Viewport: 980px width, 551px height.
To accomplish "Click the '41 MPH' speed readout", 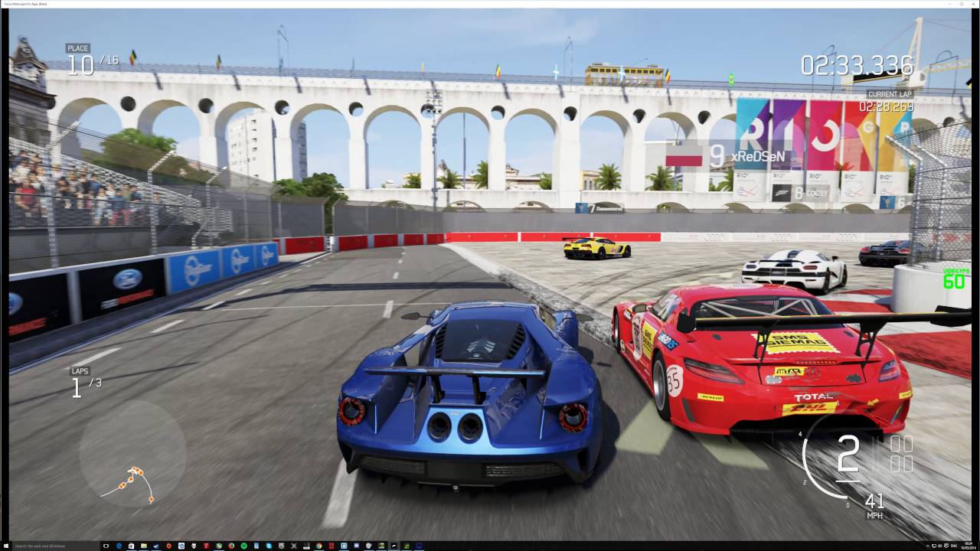I will pos(874,507).
